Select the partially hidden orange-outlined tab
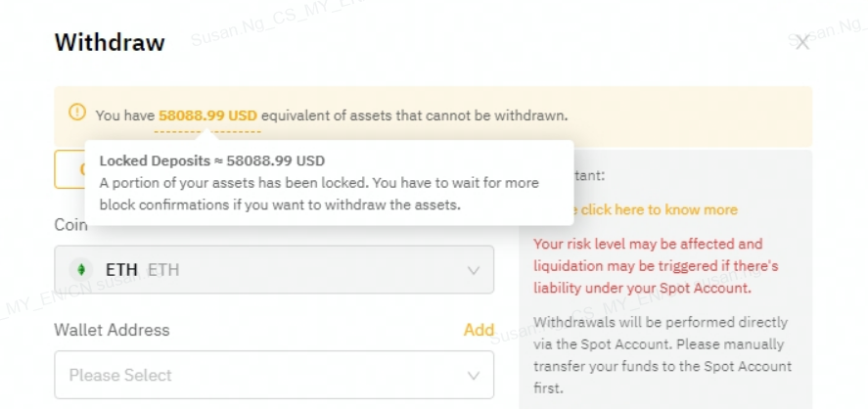 (x=69, y=168)
